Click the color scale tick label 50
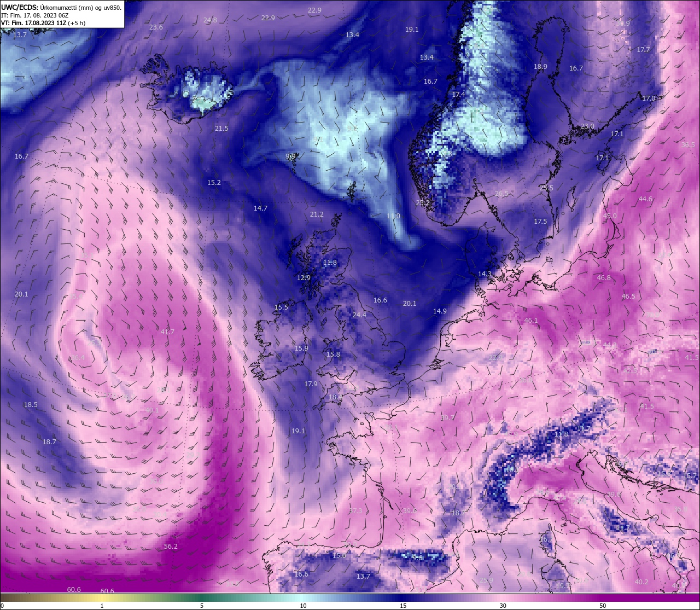Screen dimensions: 700x610 (x=603, y=606)
